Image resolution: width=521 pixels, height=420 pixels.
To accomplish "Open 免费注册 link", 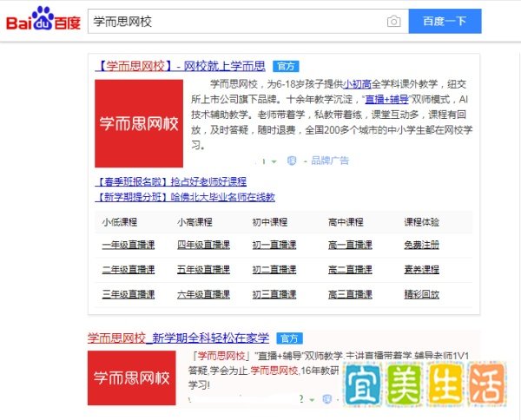I will pyautogui.click(x=422, y=245).
